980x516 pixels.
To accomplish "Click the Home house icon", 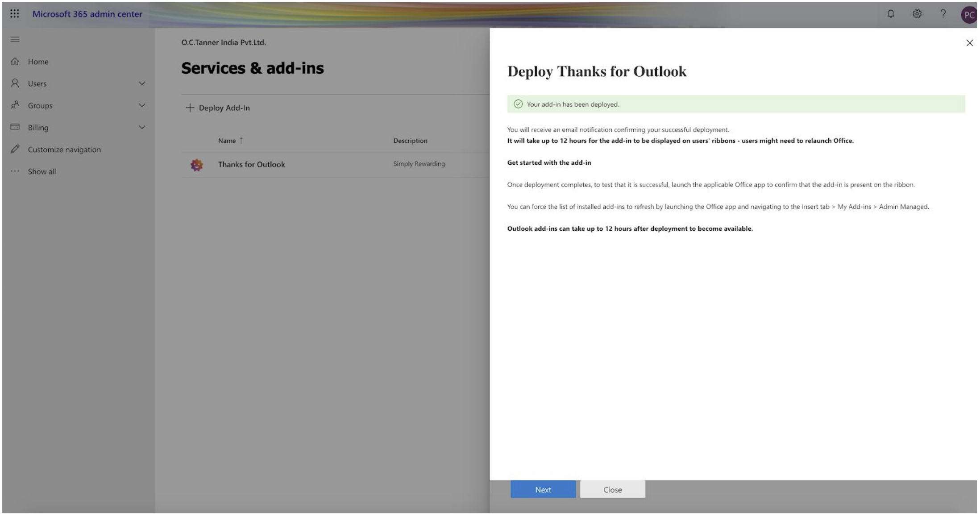I will coord(15,62).
